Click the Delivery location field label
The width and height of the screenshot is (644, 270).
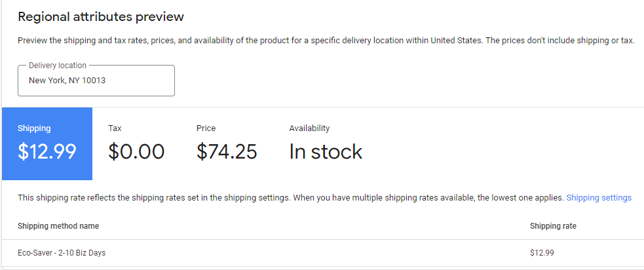pos(58,66)
